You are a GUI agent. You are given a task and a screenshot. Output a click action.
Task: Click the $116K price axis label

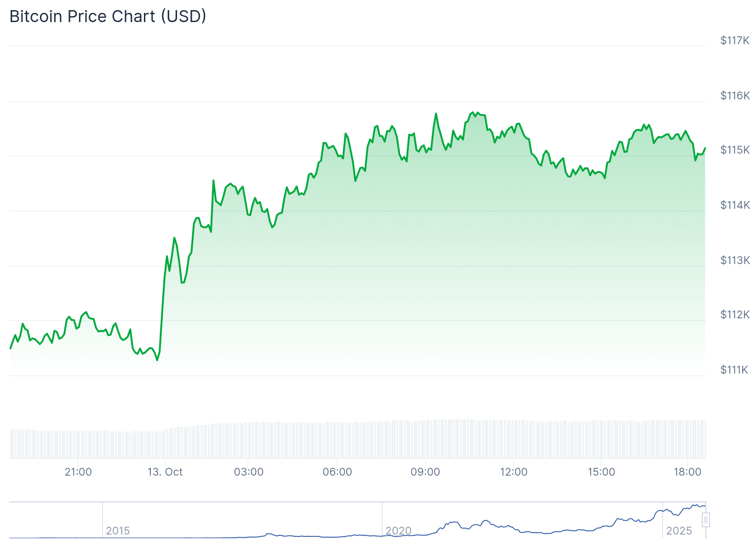(735, 96)
